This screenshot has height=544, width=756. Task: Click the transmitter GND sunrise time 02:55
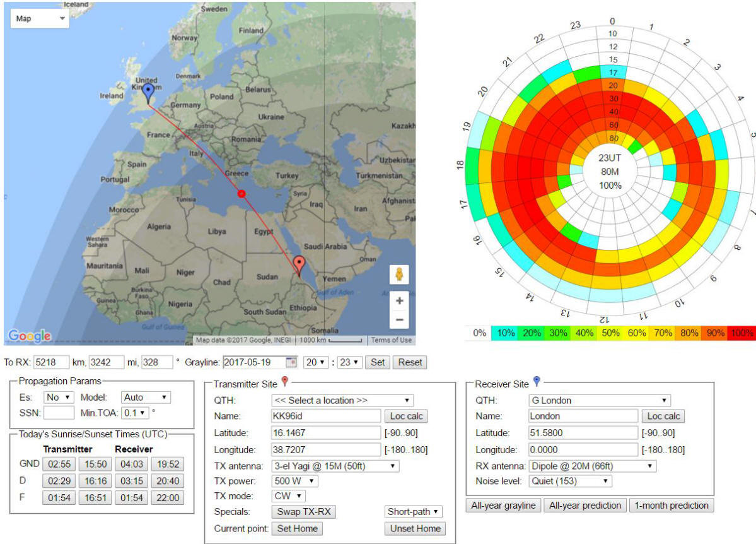click(x=58, y=465)
